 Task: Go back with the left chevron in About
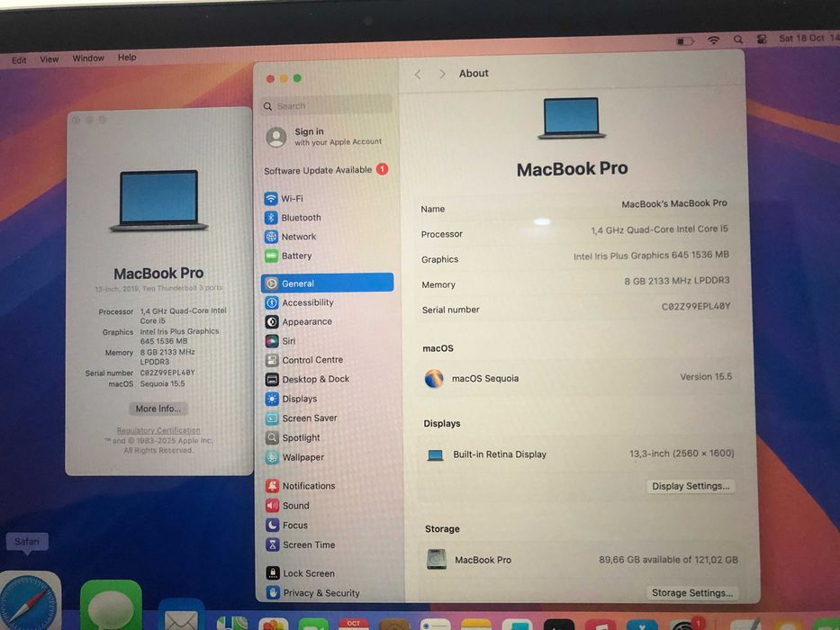click(x=418, y=75)
